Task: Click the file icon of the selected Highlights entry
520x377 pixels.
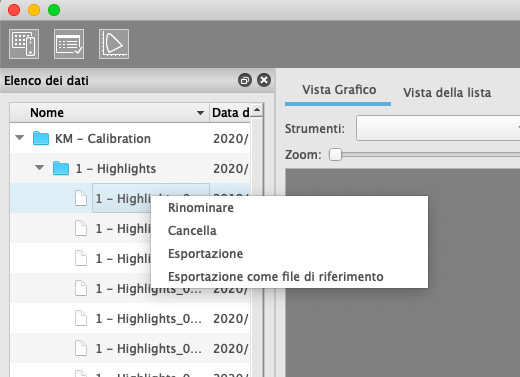Action: tap(81, 198)
